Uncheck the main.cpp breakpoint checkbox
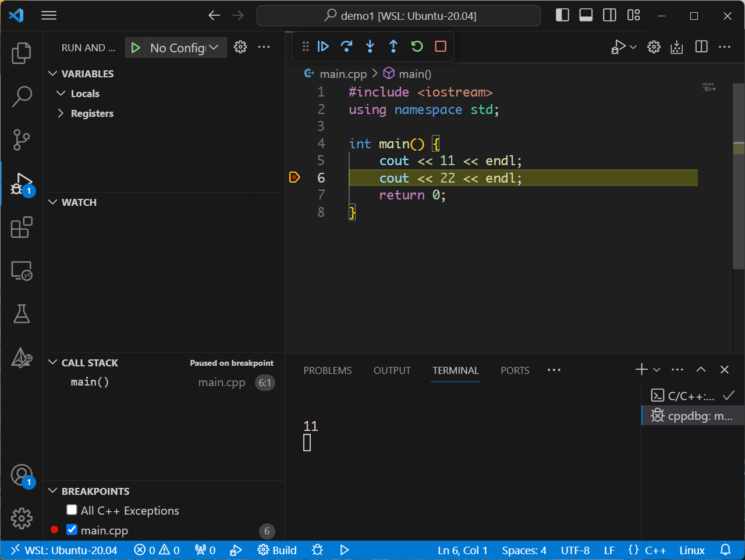Viewport: 745px width, 560px height. coord(72,530)
